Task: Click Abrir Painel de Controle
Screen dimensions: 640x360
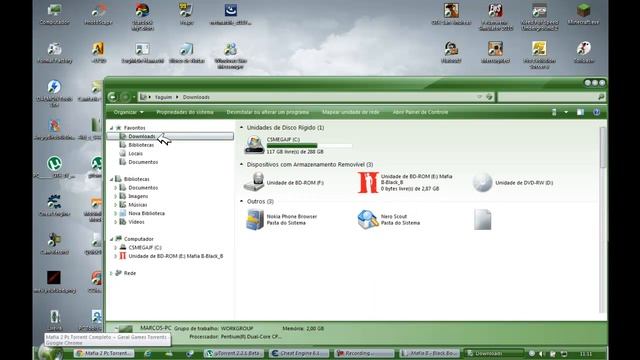Action: tap(420, 112)
